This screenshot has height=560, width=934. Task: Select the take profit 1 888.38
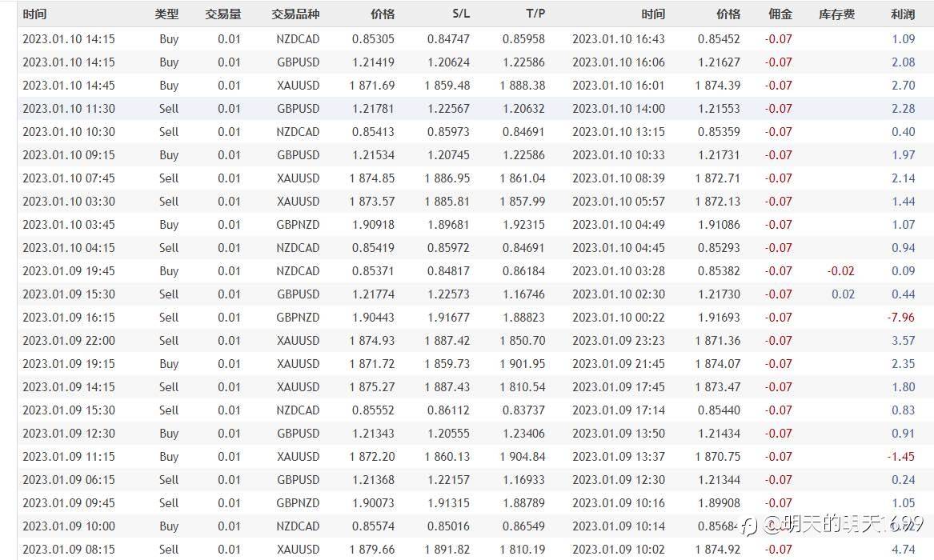point(523,86)
